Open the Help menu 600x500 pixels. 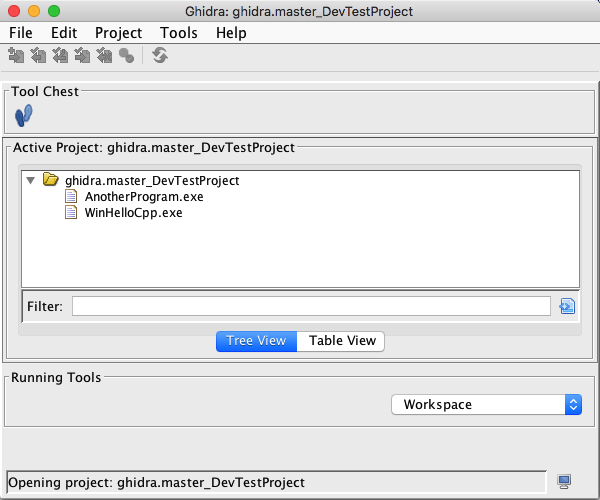[231, 33]
